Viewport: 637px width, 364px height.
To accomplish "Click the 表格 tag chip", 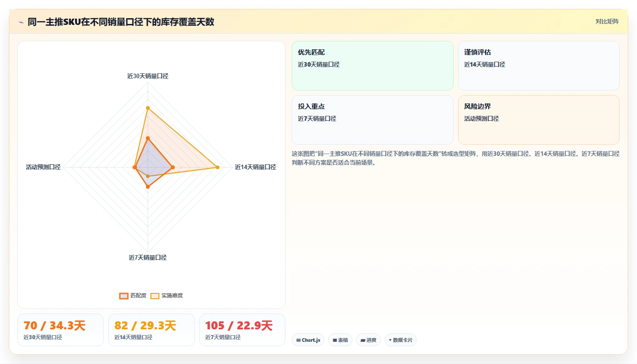I will click(340, 340).
